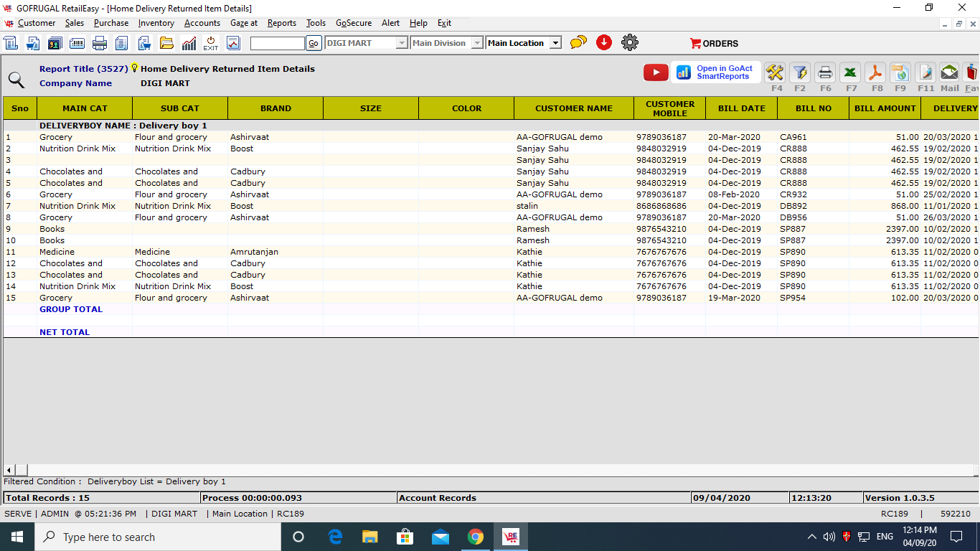Open the Inventory menu
Screen dimensions: 980x551
(156, 23)
